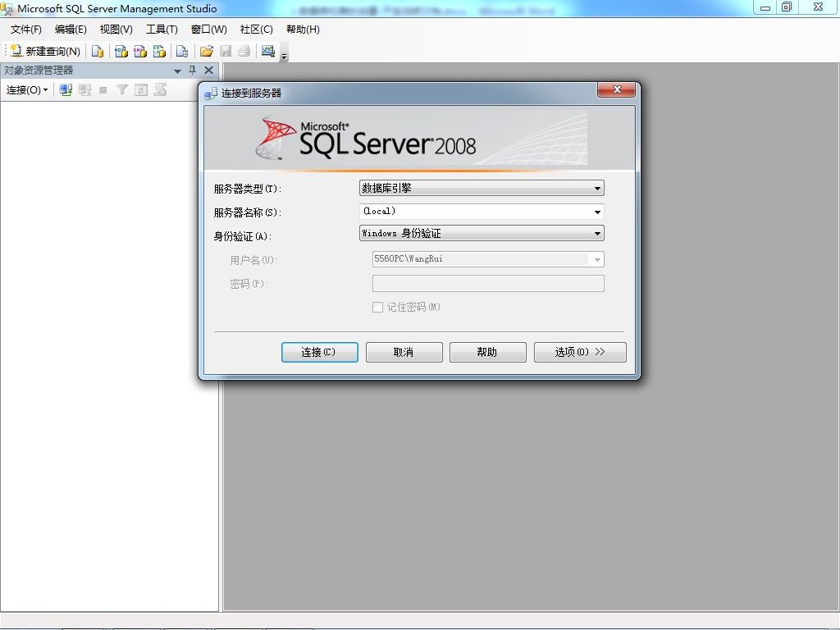Screen dimensions: 840x630
Task: Open the 文件(F) menu
Action: coord(25,30)
